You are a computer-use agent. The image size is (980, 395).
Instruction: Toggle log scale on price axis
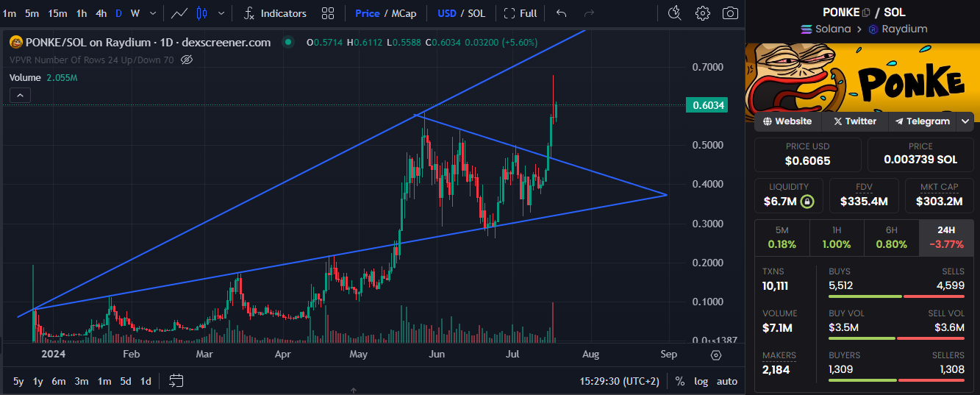[x=701, y=381]
